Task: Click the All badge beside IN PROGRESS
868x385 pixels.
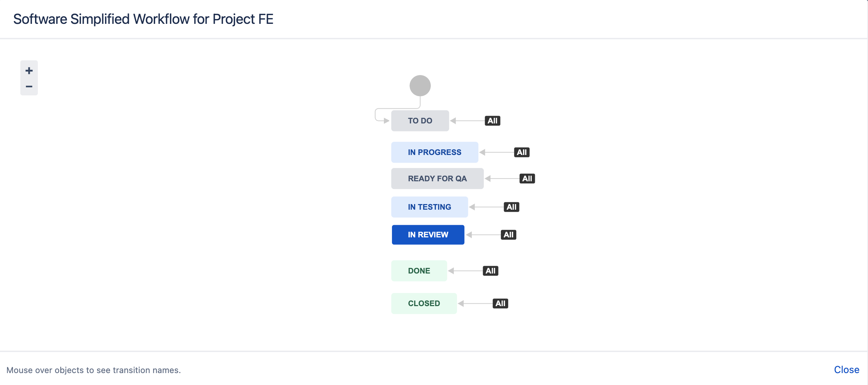Action: [x=522, y=152]
